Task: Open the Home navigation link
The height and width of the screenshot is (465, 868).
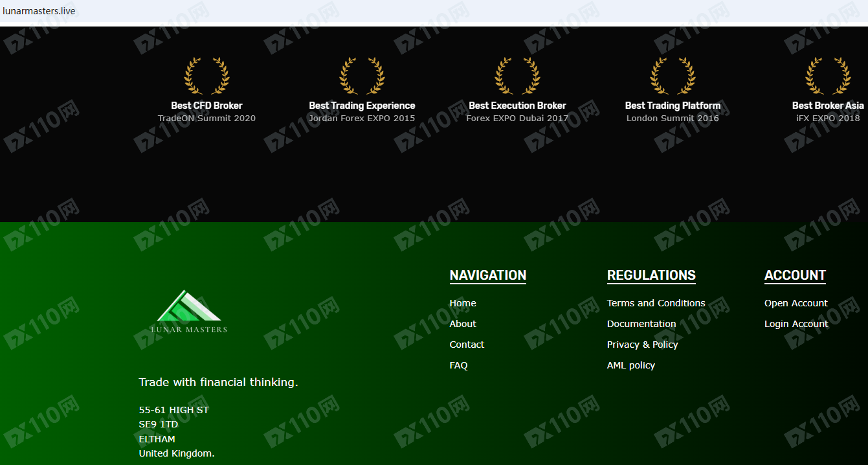Action: (463, 303)
